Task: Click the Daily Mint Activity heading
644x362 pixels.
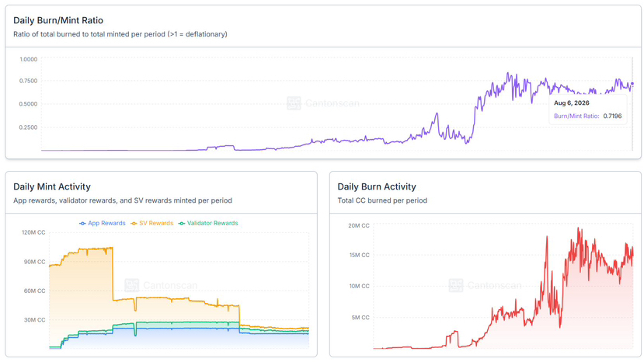Action: point(52,186)
